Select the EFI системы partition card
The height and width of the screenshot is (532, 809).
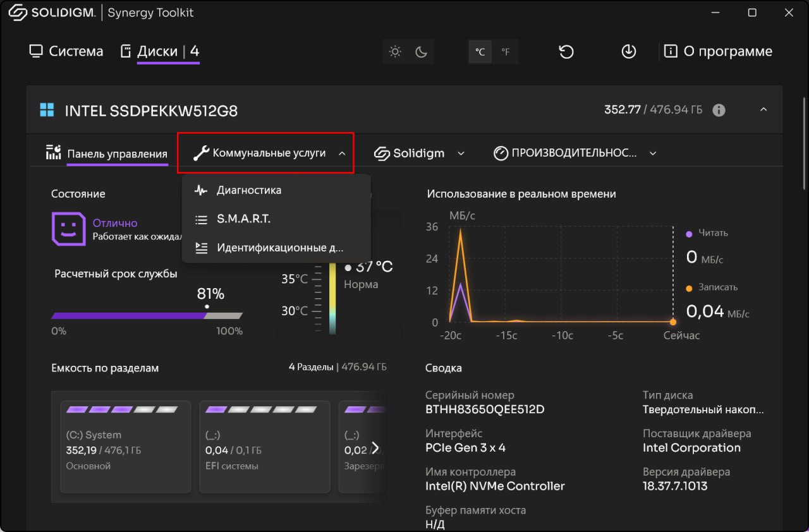(265, 447)
